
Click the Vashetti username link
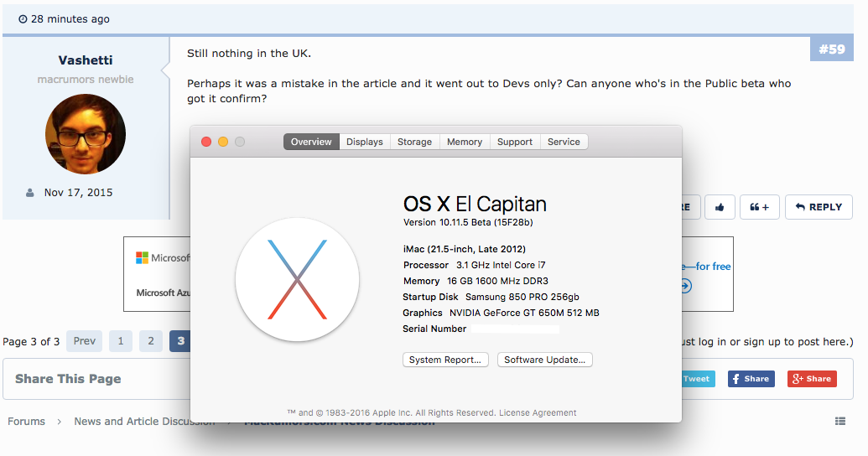click(86, 60)
